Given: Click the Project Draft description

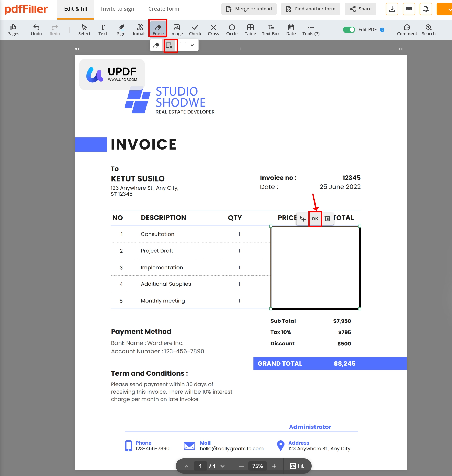Looking at the screenshot, I should click(x=157, y=251).
